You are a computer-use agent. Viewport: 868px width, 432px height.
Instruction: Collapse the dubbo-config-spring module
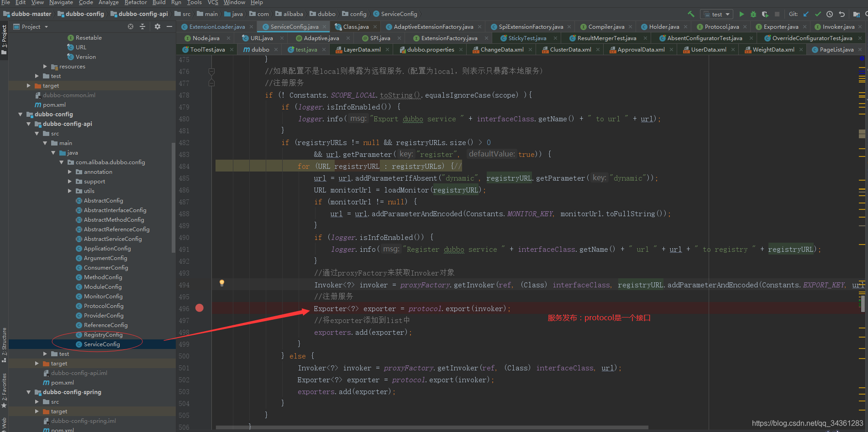pyautogui.click(x=28, y=392)
